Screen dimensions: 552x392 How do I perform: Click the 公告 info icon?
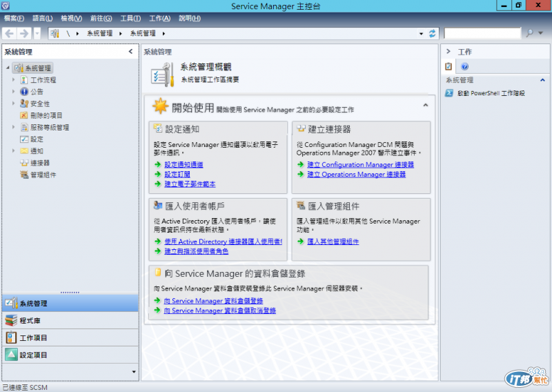coord(24,92)
